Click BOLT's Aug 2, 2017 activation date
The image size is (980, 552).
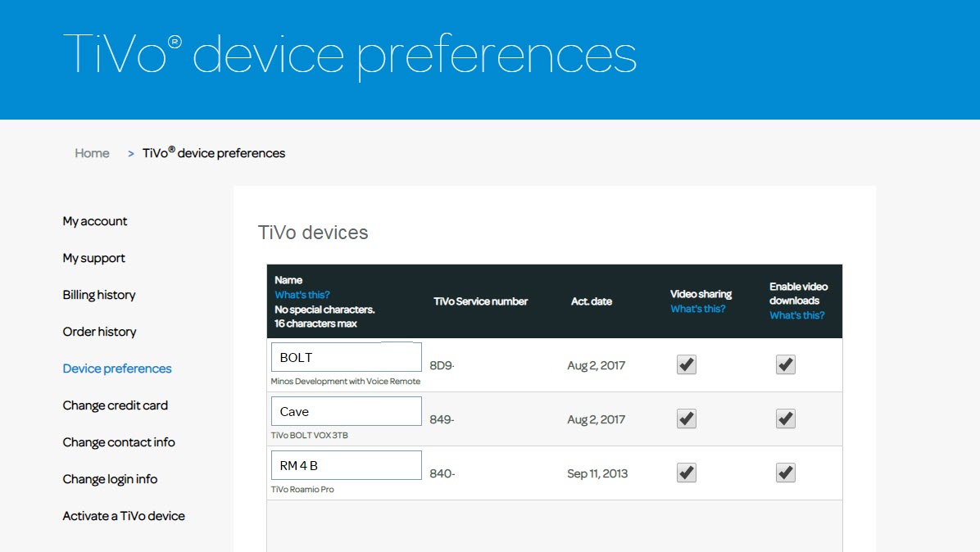[x=597, y=365]
